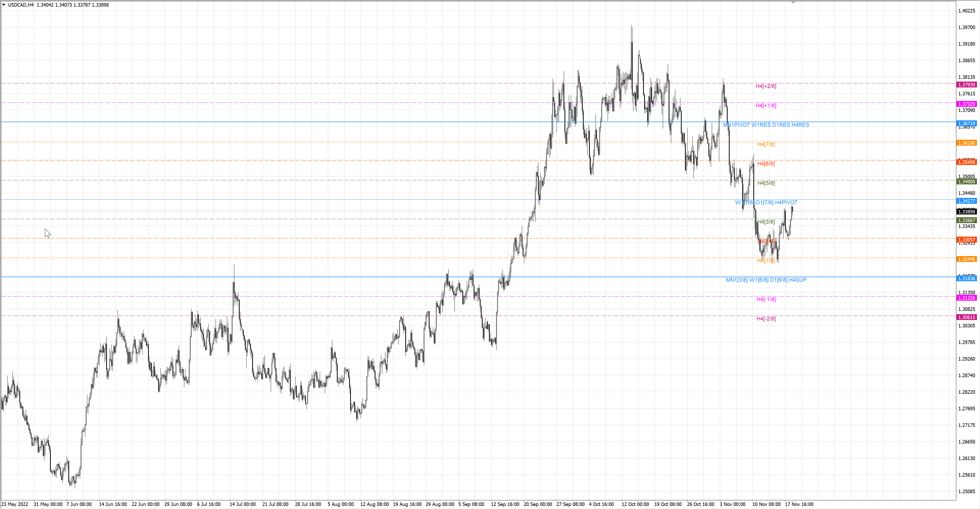Click the 14 Jul 00:00 time label
980x509 pixels.
pyautogui.click(x=243, y=504)
